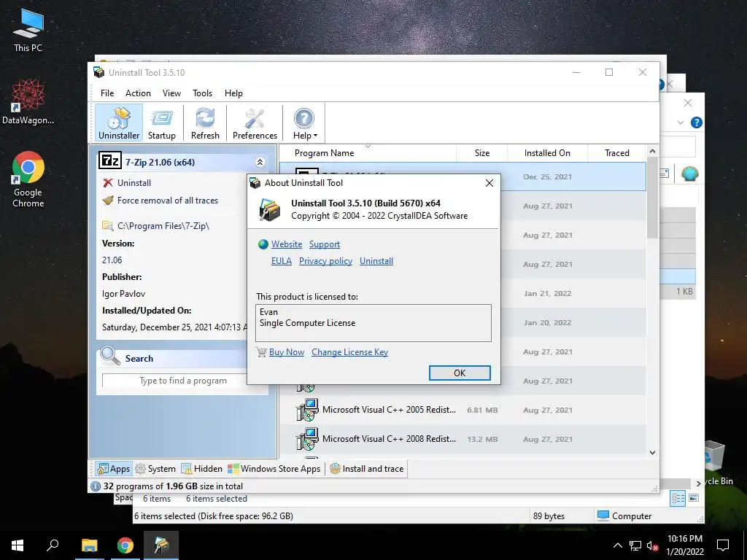Open the Privacy policy link

pos(325,261)
